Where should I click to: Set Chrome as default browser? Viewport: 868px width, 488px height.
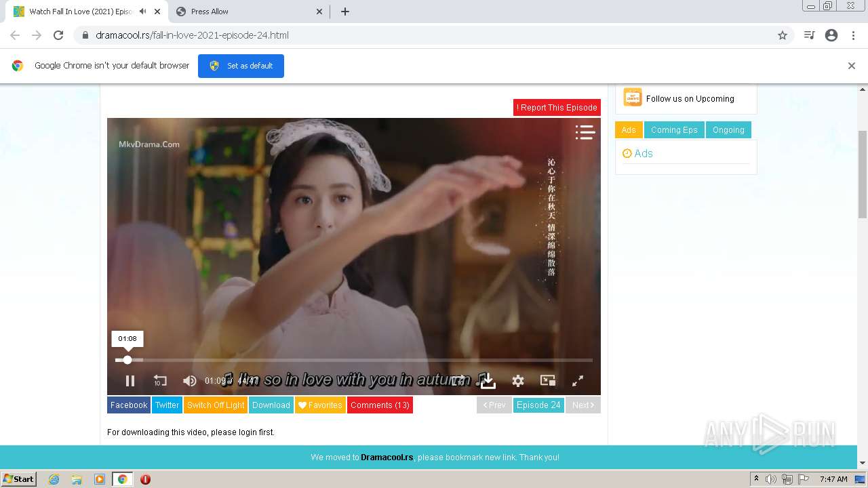tap(241, 66)
